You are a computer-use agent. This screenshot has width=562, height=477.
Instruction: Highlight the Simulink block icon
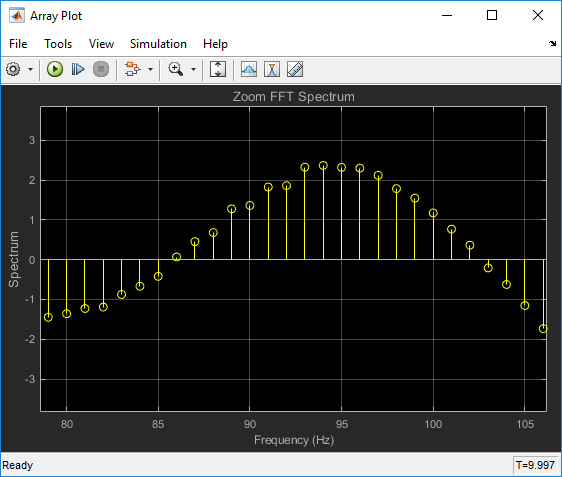(x=132, y=69)
